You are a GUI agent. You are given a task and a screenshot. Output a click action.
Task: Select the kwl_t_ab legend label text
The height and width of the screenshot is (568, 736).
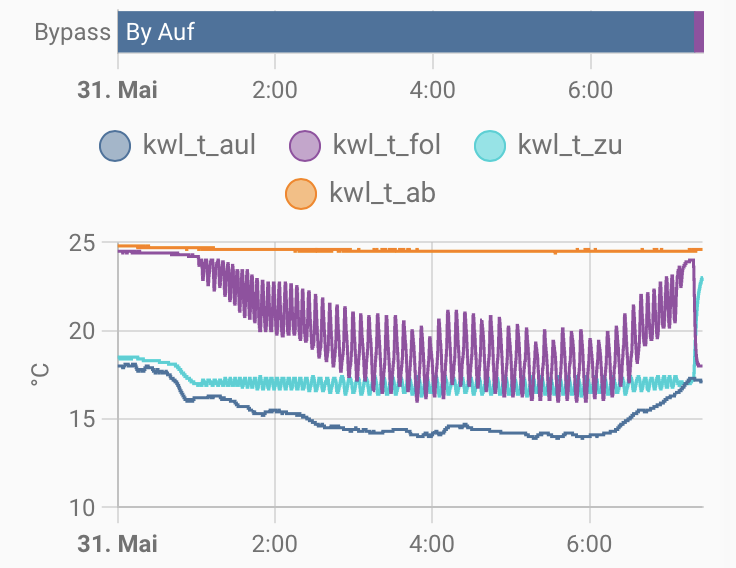(382, 193)
